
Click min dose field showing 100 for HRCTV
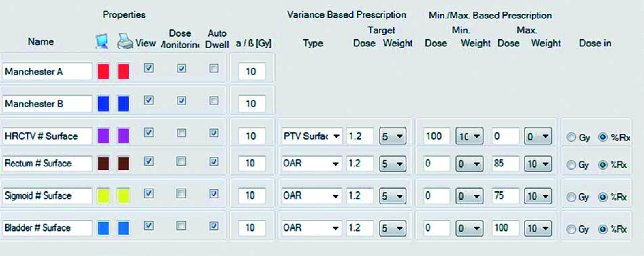pos(436,136)
